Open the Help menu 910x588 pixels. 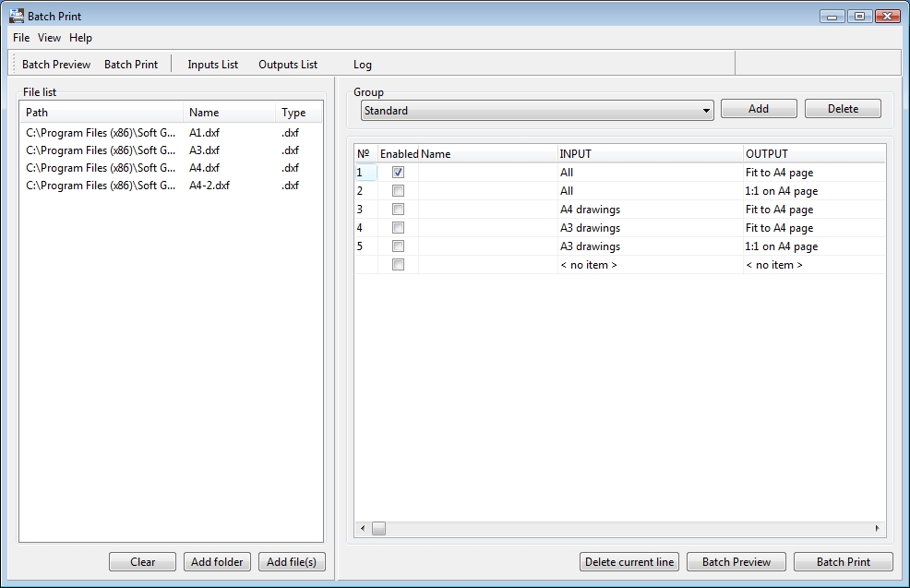pyautogui.click(x=80, y=38)
